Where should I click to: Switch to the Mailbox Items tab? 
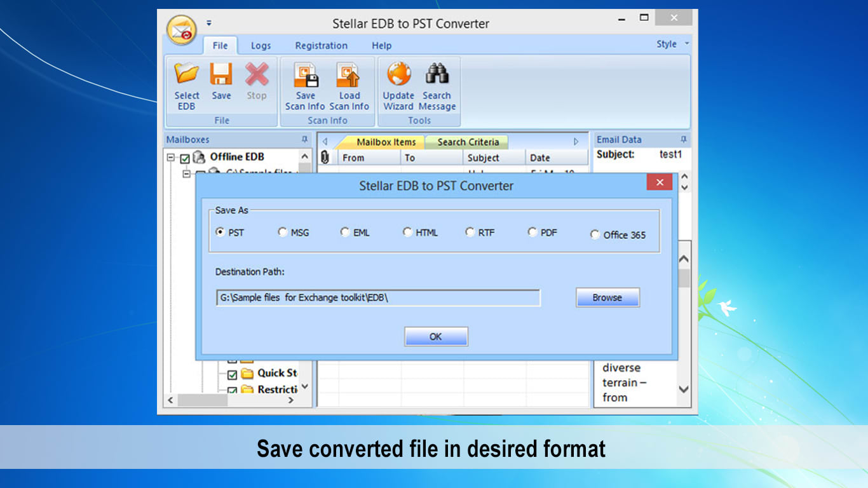point(386,142)
